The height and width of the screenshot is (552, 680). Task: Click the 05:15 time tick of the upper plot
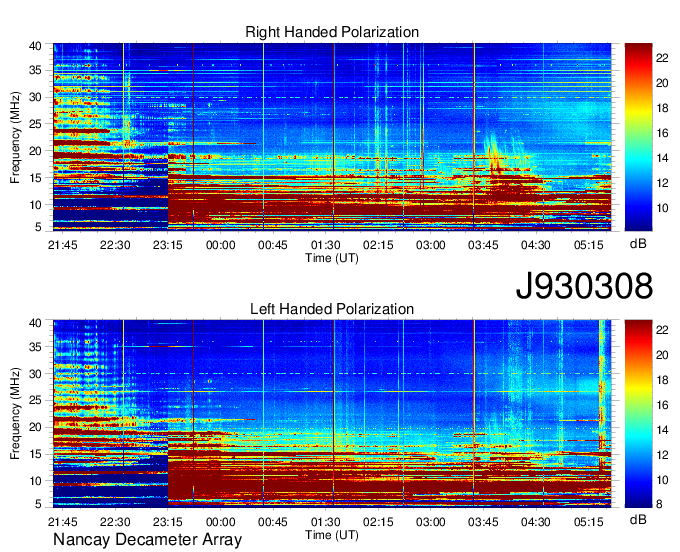tap(588, 245)
